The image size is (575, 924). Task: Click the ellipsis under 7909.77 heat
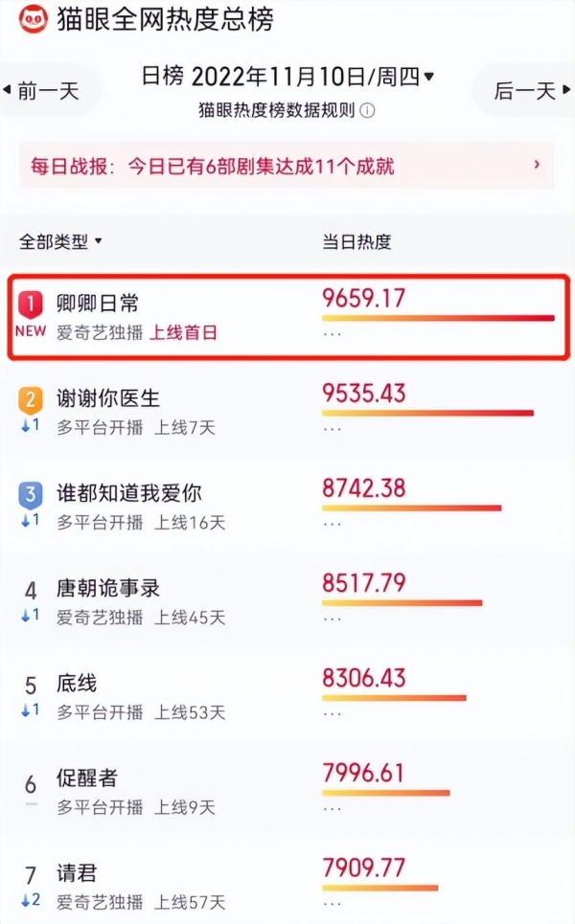click(x=333, y=903)
